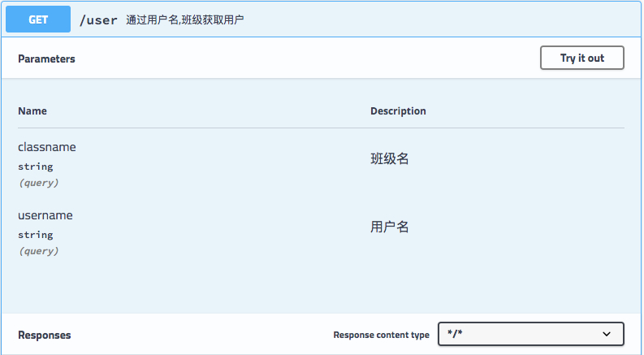Click the string type under classname
Image resolution: width=644 pixels, height=355 pixels.
point(35,167)
